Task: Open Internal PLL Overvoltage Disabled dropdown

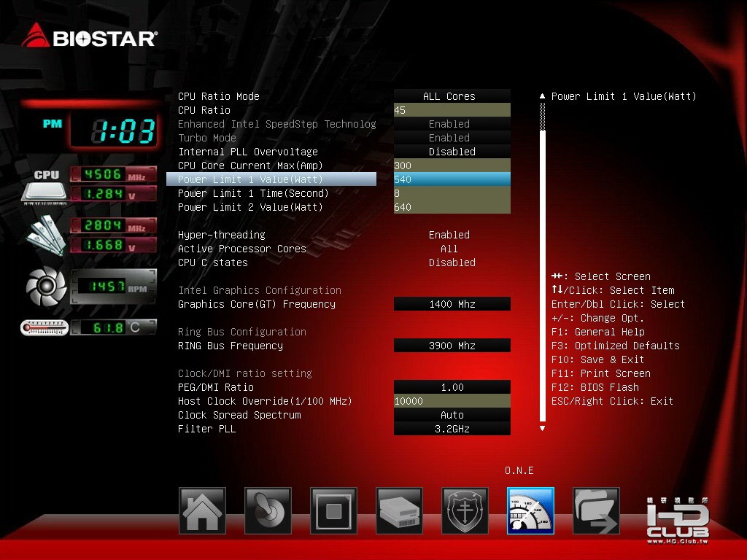Action: pyautogui.click(x=452, y=152)
